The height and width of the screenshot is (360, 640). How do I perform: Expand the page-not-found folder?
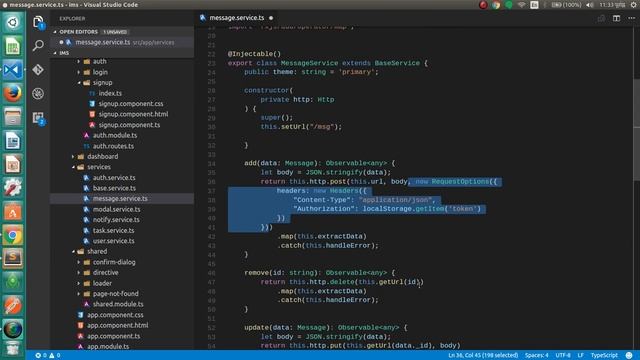coord(79,293)
